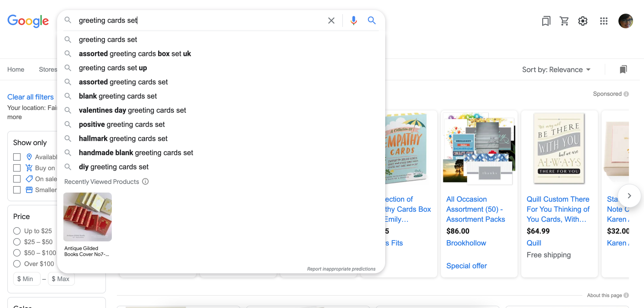
Task: Select the Up to $25 price option
Action: 17,231
